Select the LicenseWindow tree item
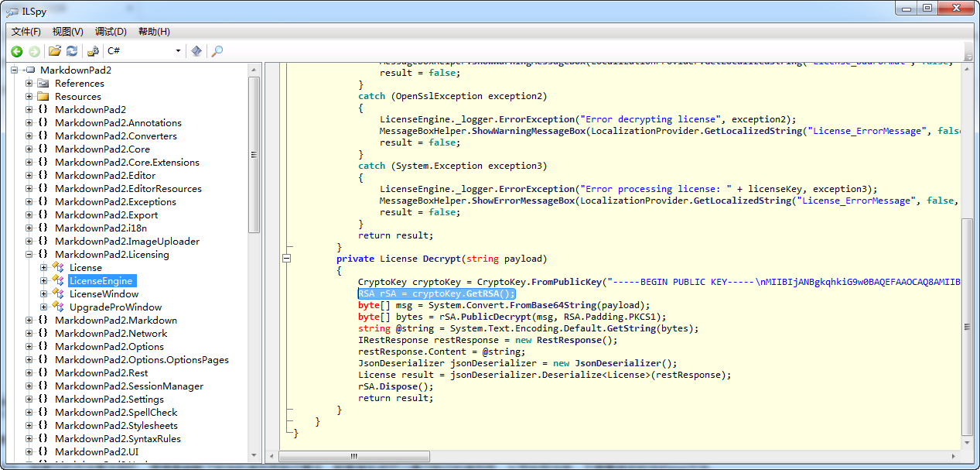 click(104, 293)
